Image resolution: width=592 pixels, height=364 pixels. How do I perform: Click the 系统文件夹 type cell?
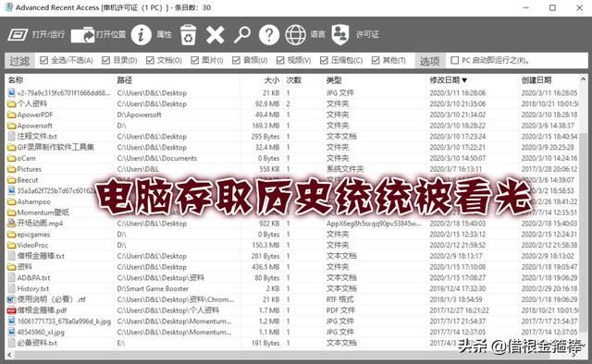345,169
